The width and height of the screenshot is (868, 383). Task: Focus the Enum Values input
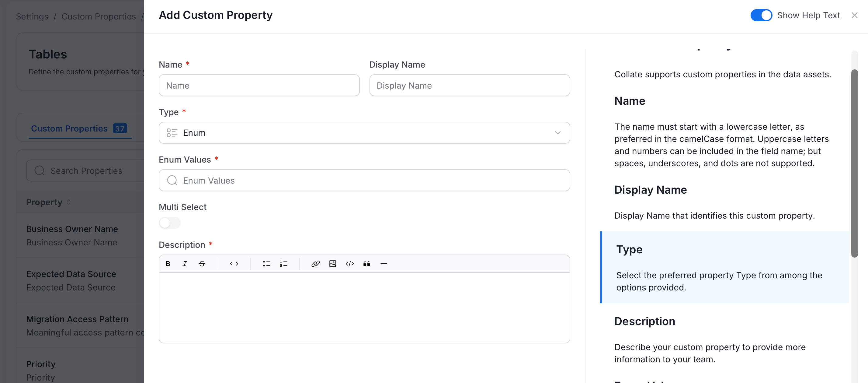(x=364, y=180)
